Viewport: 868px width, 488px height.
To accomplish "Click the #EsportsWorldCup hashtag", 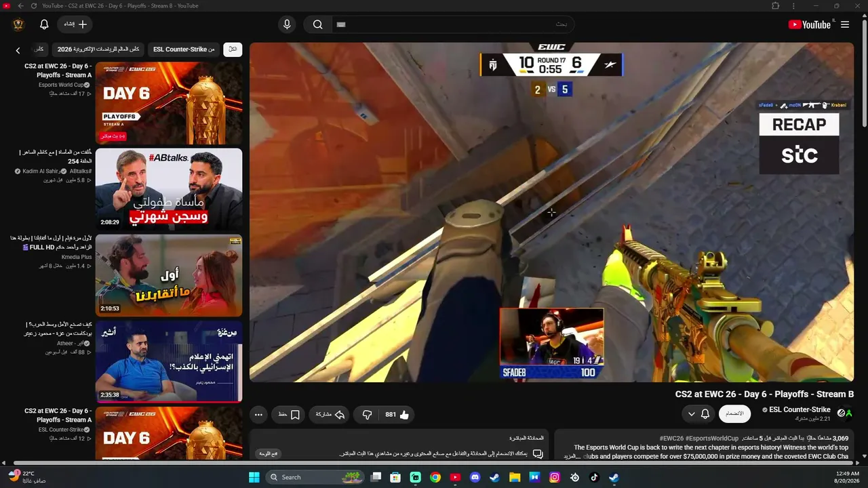I will coord(711,439).
